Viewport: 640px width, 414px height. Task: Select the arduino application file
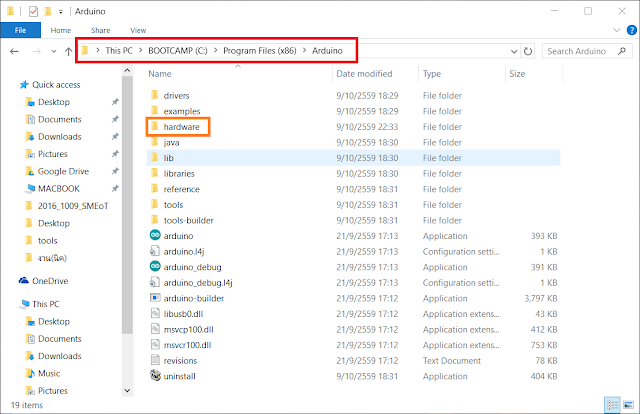coord(353,236)
